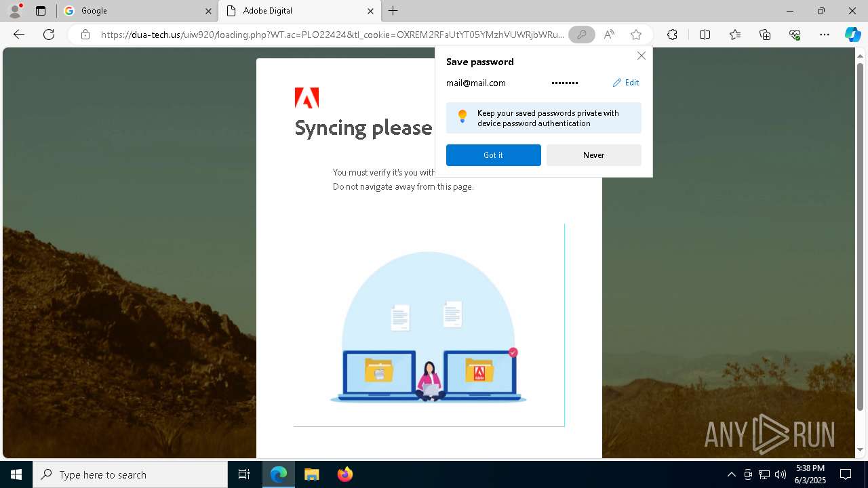Screen dimensions: 868x488
Task: Select the Adobe Digital tab
Action: click(299, 11)
